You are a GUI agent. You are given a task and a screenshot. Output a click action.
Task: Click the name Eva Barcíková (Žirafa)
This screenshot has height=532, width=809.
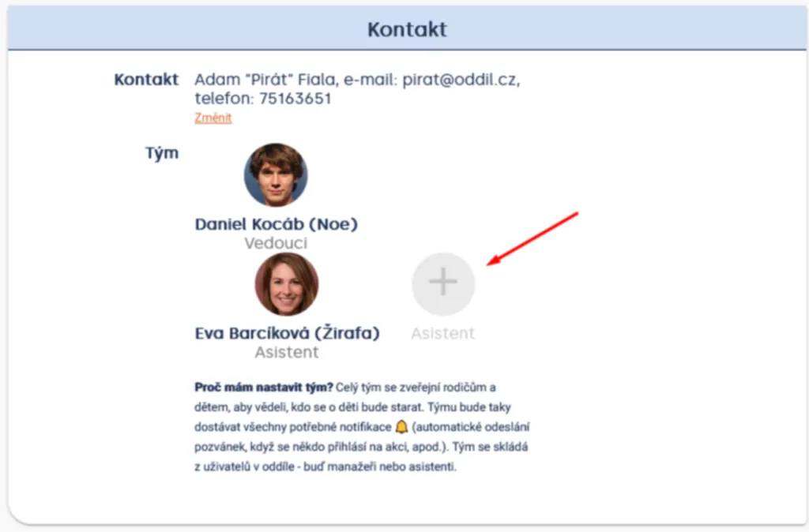[x=287, y=333]
